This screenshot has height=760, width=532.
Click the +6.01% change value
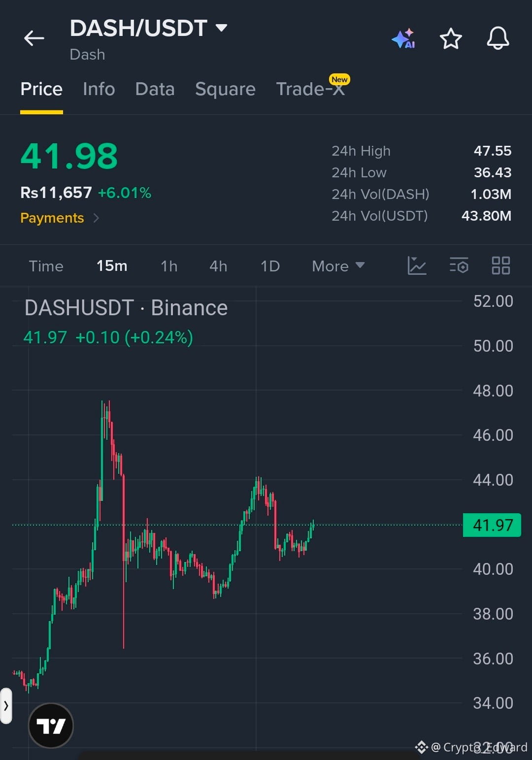point(125,193)
